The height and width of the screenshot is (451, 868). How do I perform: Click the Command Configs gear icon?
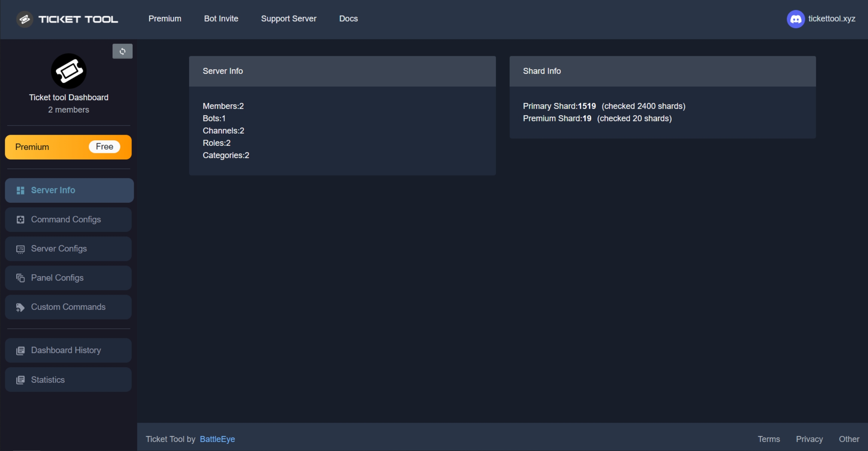[20, 220]
